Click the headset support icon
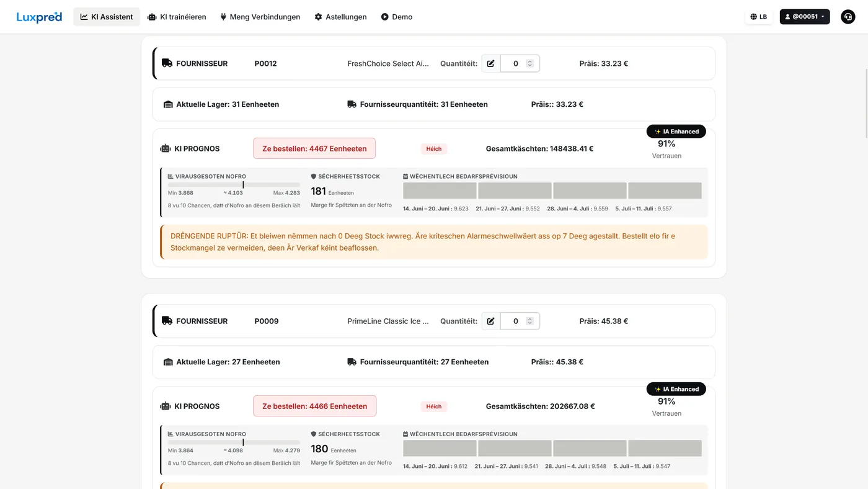The width and height of the screenshot is (868, 489). [848, 17]
